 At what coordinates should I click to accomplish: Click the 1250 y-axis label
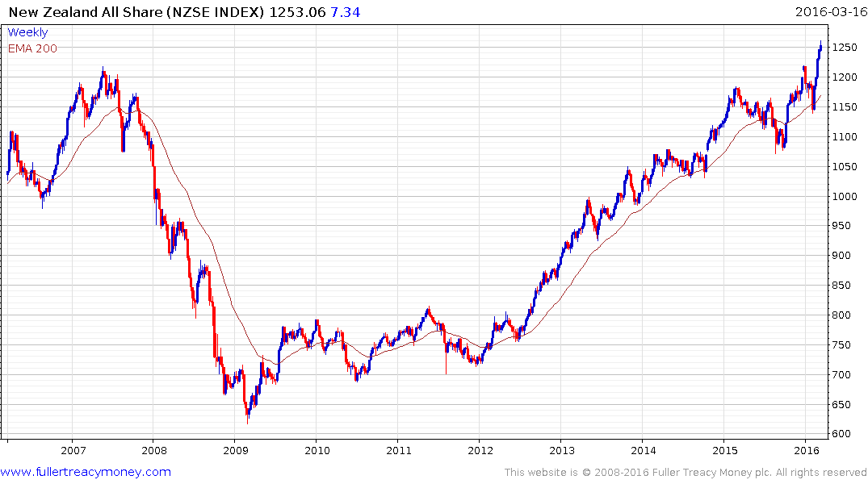(845, 48)
